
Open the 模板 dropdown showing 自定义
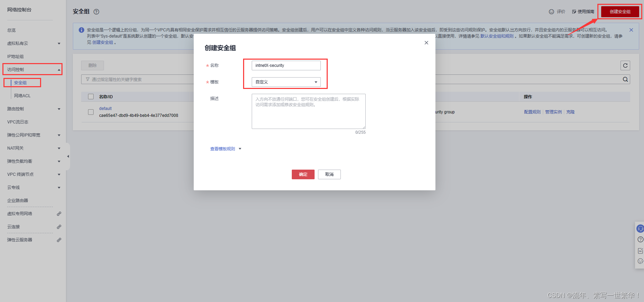point(286,82)
